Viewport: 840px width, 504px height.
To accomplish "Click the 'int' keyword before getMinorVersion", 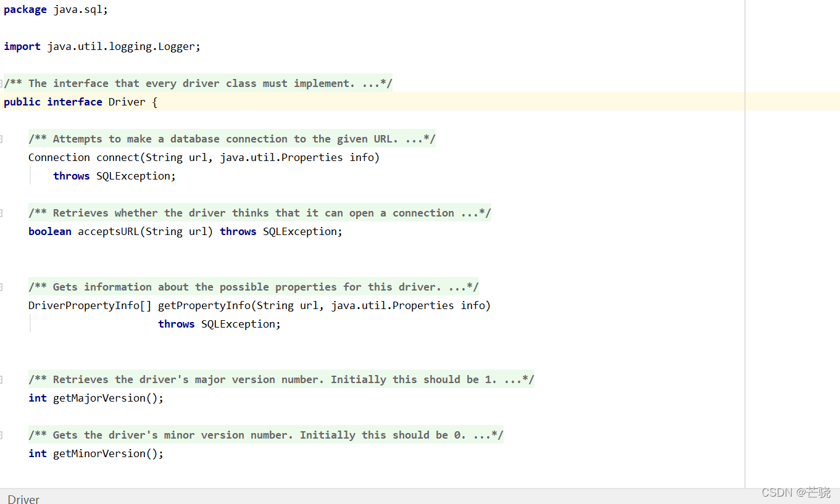I will [x=38, y=453].
